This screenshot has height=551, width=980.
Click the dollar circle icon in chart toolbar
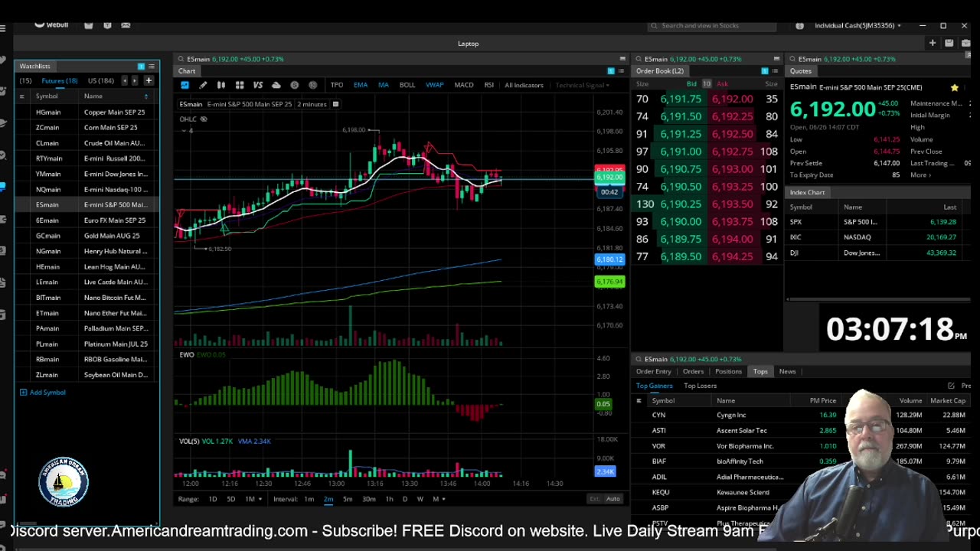pyautogui.click(x=295, y=85)
